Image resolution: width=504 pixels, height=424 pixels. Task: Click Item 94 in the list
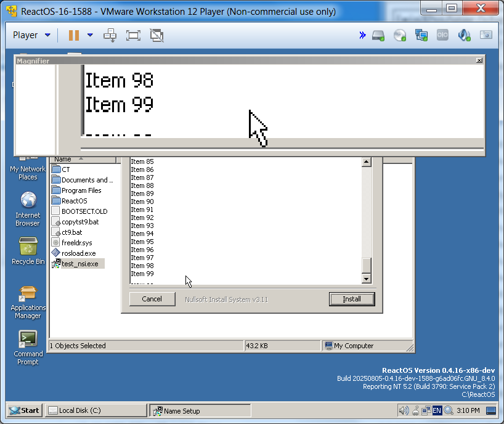coord(142,234)
